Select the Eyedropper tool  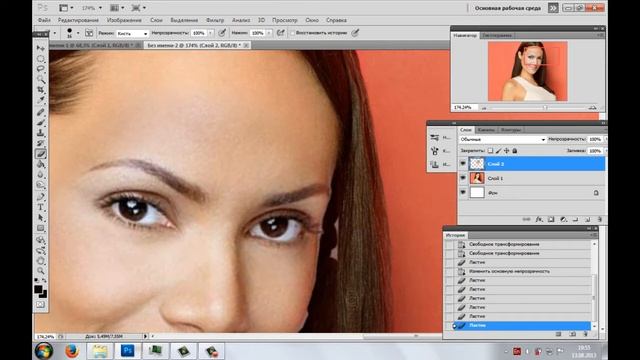[40, 100]
